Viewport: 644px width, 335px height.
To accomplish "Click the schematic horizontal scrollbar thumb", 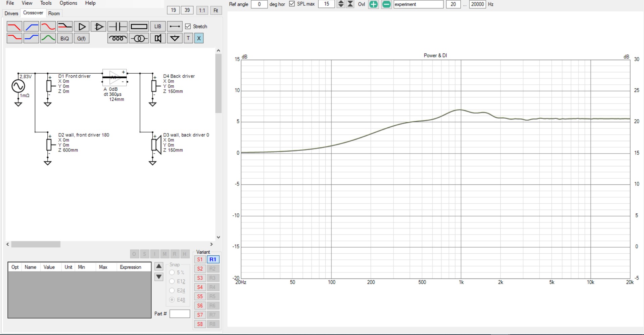I will [36, 244].
